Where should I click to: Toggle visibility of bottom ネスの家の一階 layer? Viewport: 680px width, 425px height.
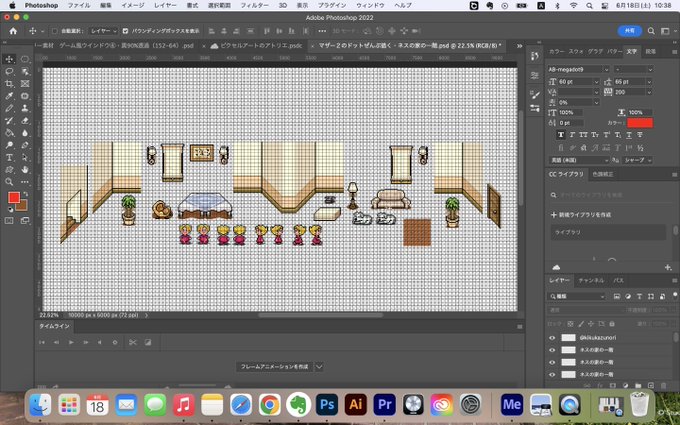click(552, 374)
